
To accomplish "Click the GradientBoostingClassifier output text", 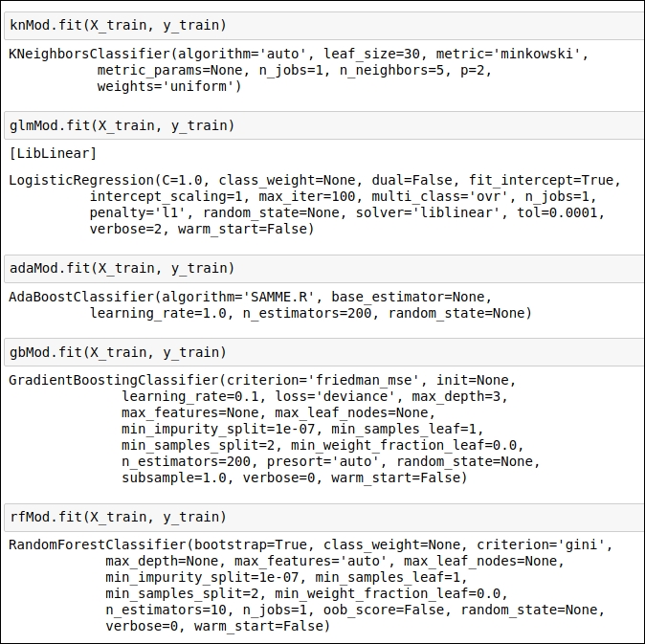I will (274, 429).
